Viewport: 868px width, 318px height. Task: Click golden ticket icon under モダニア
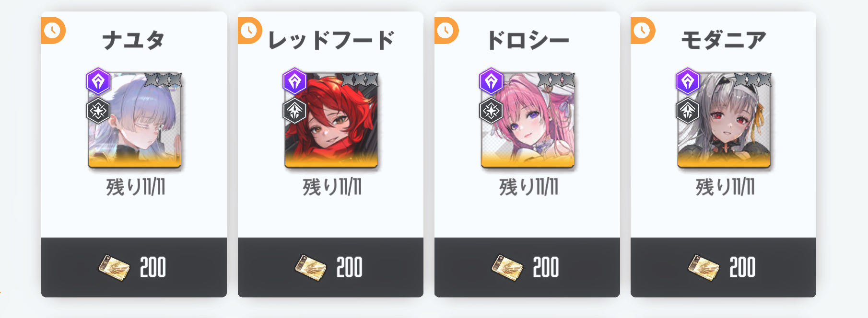[704, 268]
